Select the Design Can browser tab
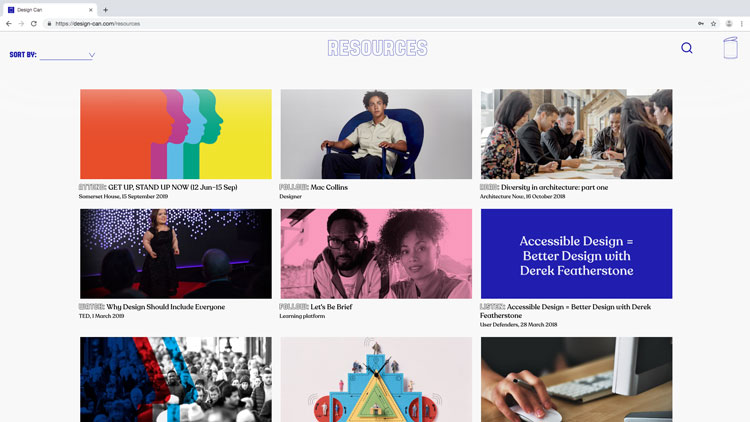750x422 pixels. point(50,10)
